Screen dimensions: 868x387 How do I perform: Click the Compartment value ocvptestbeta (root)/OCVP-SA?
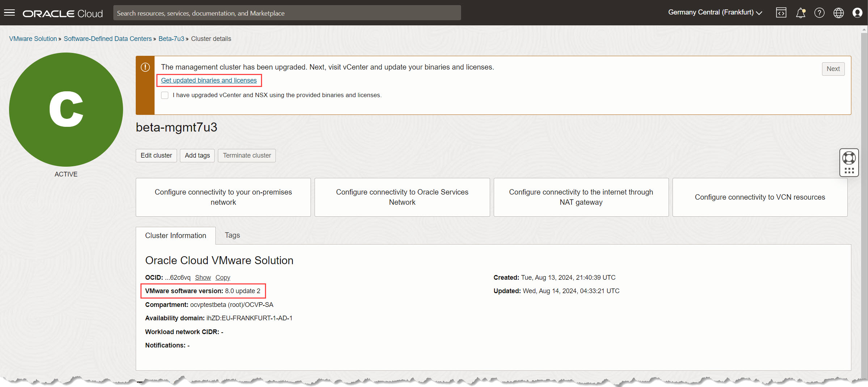click(232, 305)
